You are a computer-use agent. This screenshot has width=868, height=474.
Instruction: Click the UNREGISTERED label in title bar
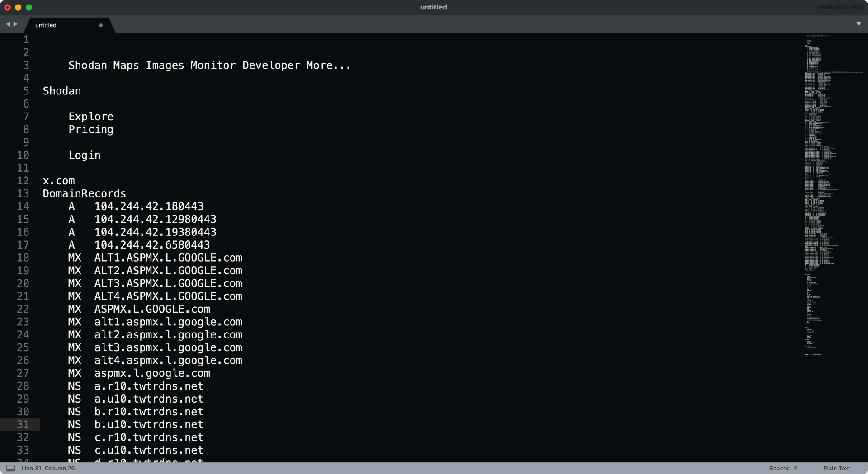point(840,7)
